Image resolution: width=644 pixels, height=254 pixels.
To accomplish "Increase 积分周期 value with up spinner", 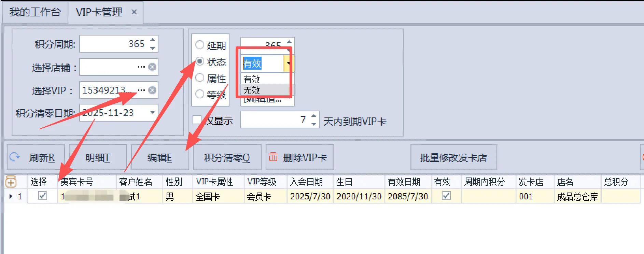I will coord(153,40).
